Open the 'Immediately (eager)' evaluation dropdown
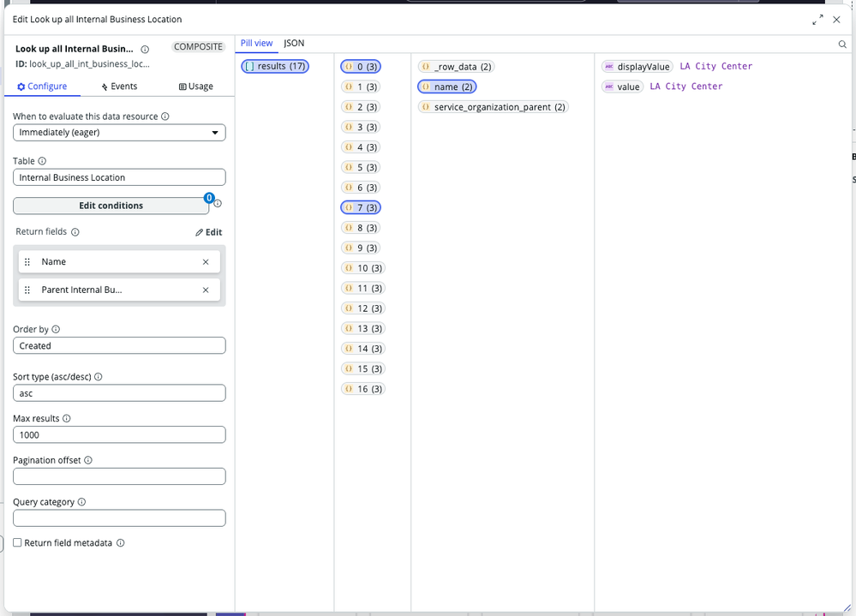The height and width of the screenshot is (616, 856). coord(118,132)
